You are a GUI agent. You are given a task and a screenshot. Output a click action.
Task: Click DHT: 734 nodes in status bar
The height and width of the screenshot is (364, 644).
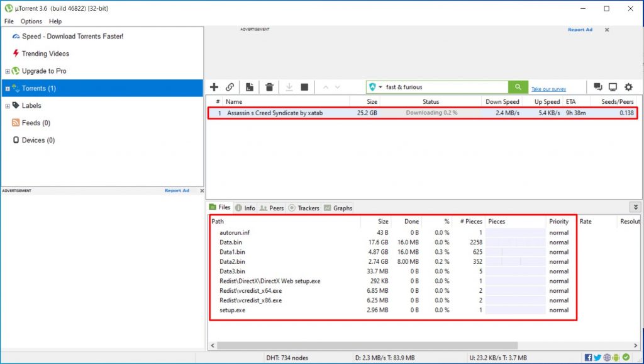[287, 358]
